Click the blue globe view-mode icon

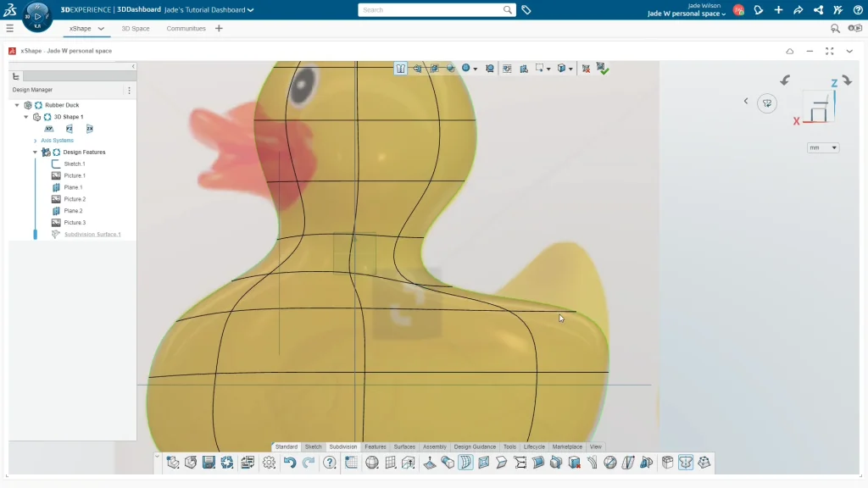(x=466, y=68)
